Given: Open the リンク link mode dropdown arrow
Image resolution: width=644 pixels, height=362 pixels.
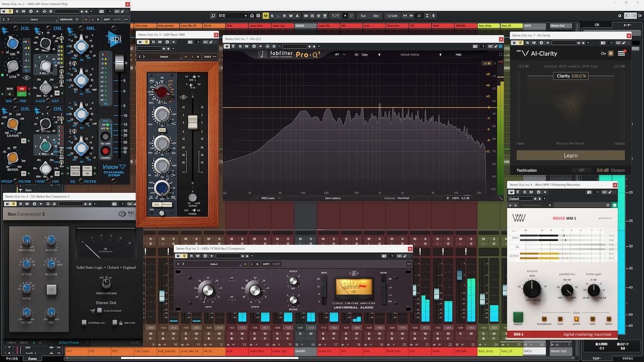Looking at the screenshot, I should click(x=345, y=16).
